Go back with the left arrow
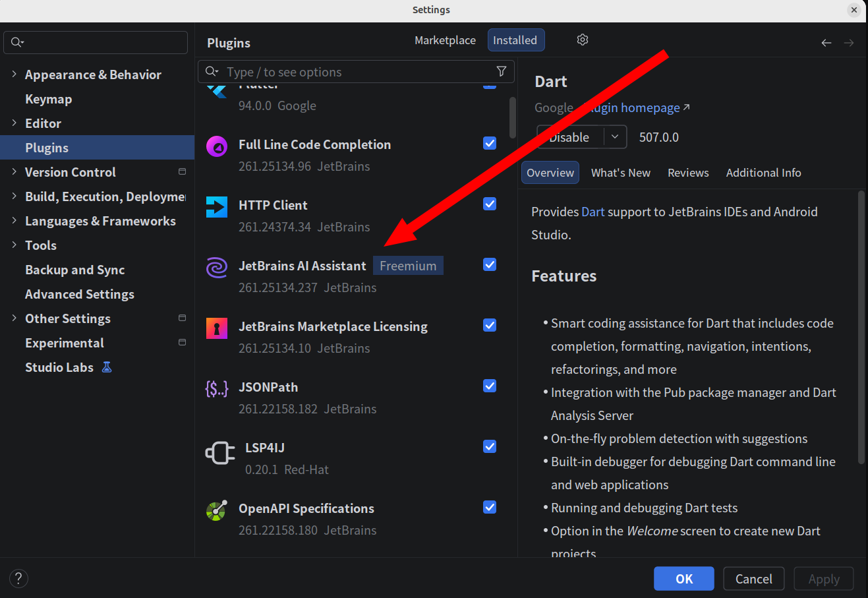 click(x=826, y=43)
